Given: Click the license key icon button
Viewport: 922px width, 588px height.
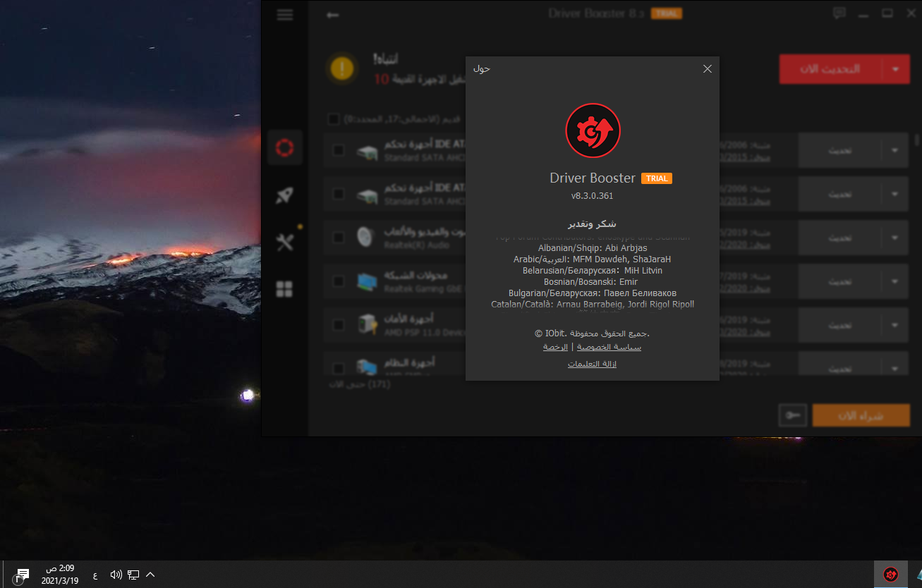Looking at the screenshot, I should 792,415.
